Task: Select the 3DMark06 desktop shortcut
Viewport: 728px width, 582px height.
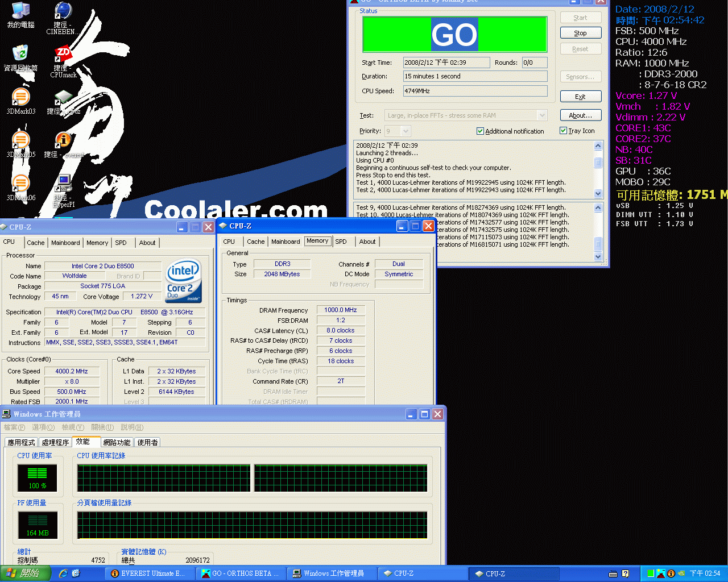Action: pyautogui.click(x=21, y=188)
